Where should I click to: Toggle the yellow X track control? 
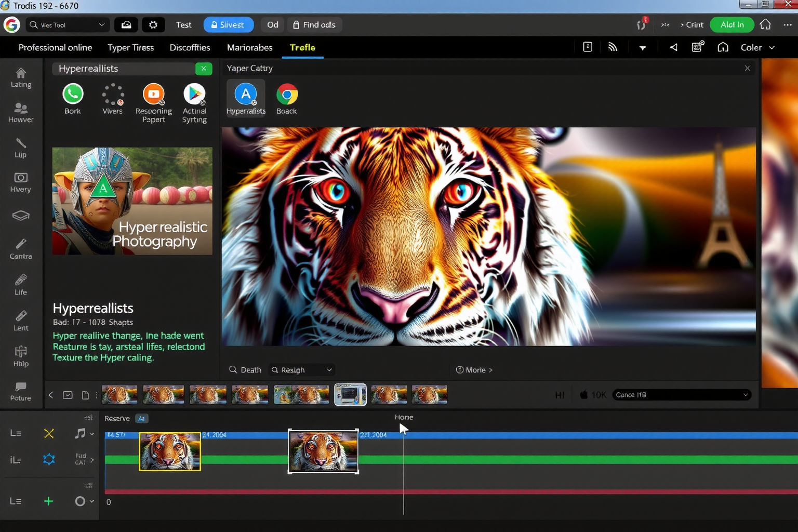(x=49, y=433)
